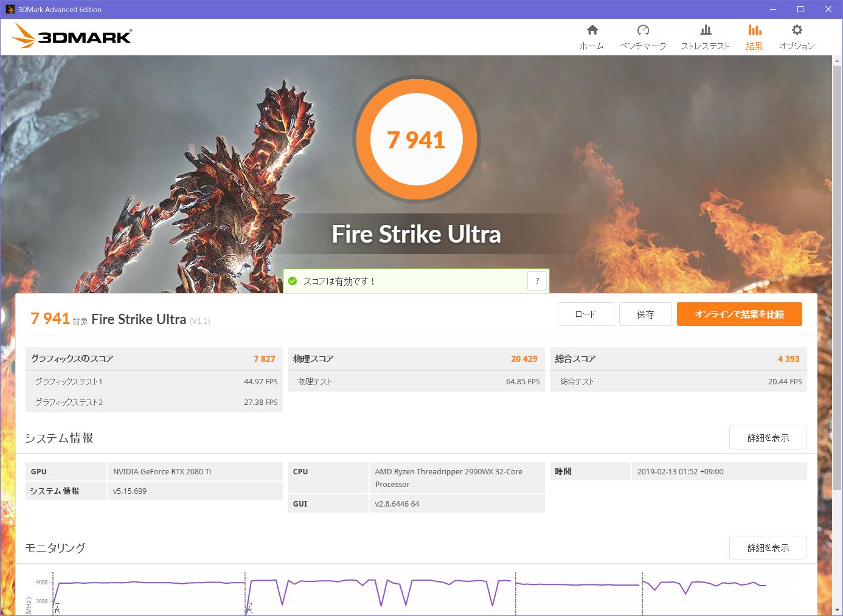Click the 保存 button

(645, 314)
